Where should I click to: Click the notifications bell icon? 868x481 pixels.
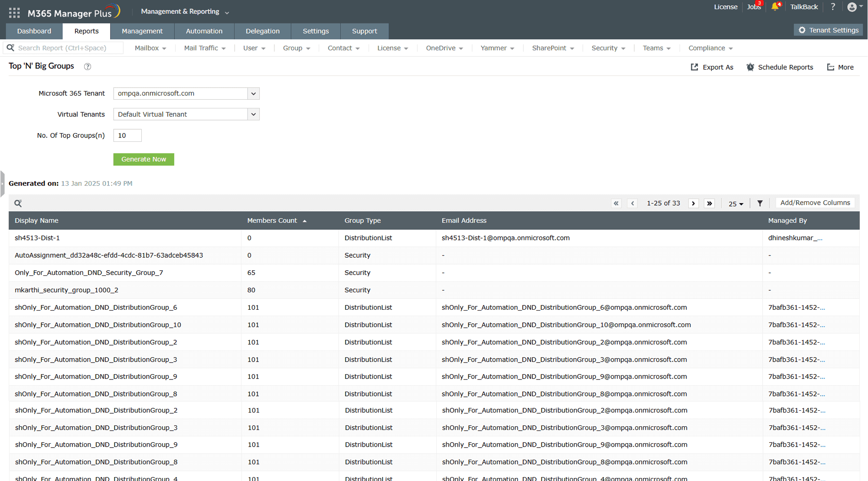[x=774, y=7]
